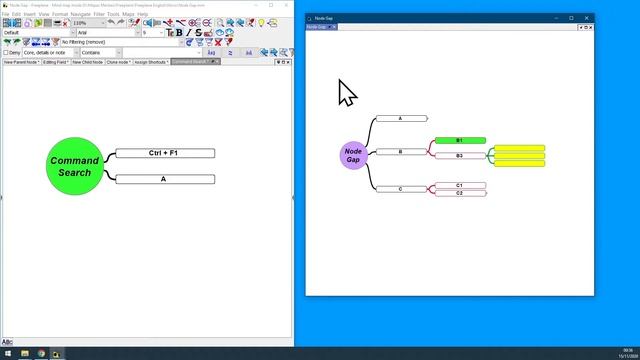Open File Explorer from the taskbar
The image size is (640, 360).
pyautogui.click(x=25, y=353)
